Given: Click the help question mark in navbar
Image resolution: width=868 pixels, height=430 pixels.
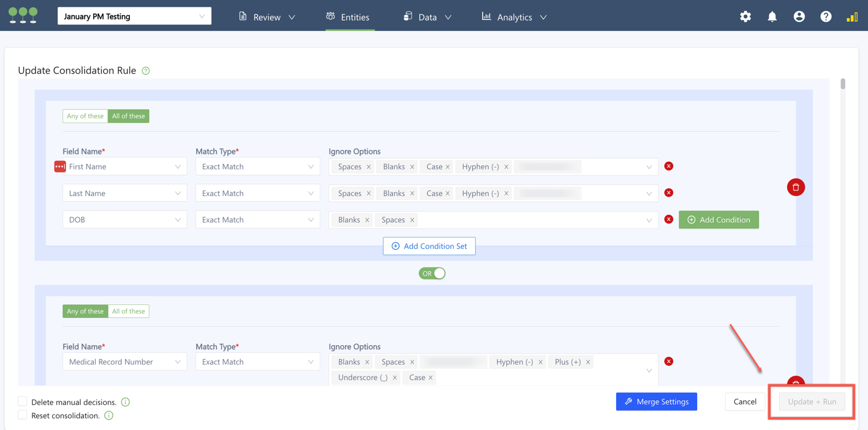Looking at the screenshot, I should (x=826, y=17).
